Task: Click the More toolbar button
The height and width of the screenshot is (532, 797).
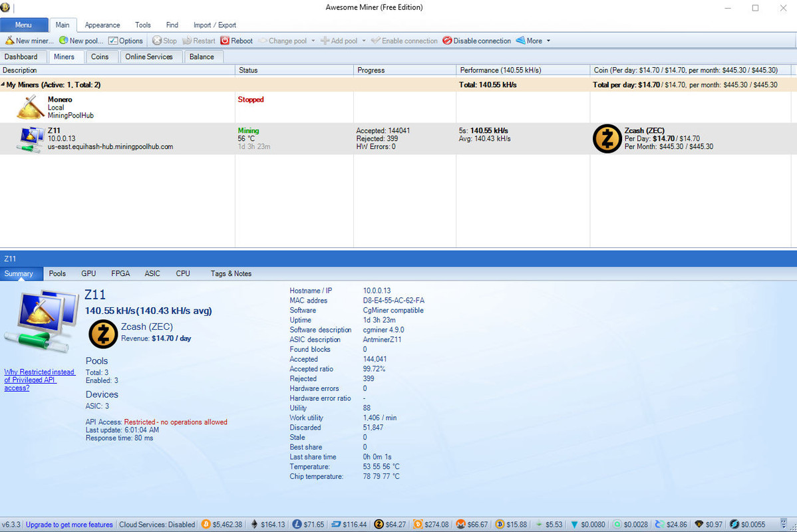Action: [x=529, y=41]
